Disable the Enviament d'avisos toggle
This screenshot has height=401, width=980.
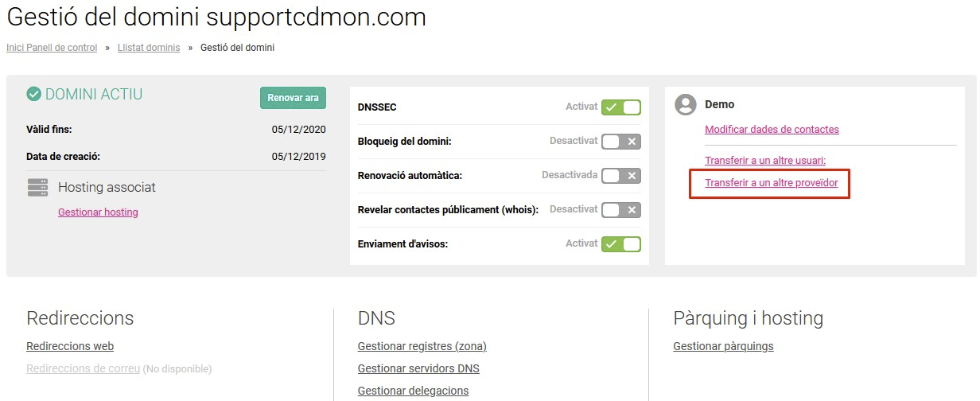pyautogui.click(x=621, y=244)
